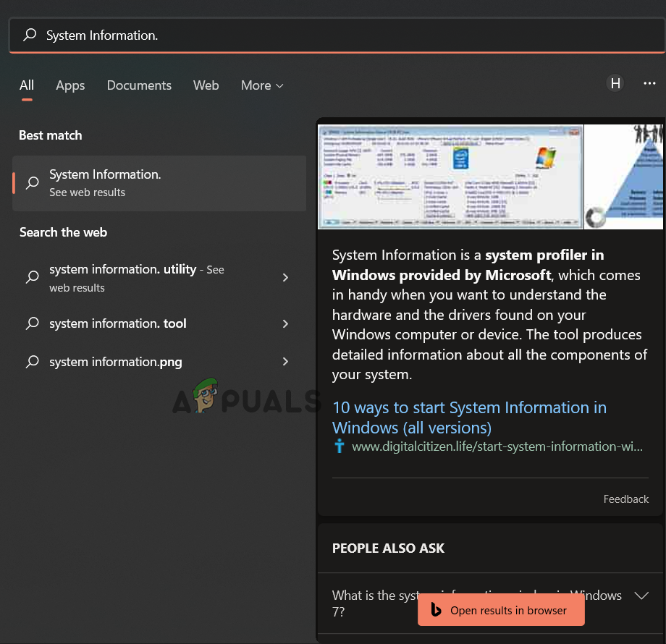Viewport: 666px width, 644px height.
Task: Open the system info screenshot thumbnail
Action: tap(450, 177)
